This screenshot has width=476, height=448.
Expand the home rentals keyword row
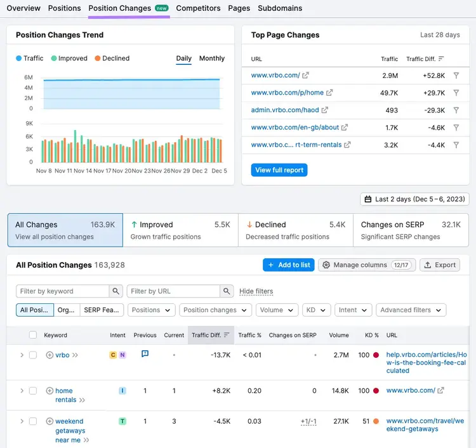click(22, 391)
